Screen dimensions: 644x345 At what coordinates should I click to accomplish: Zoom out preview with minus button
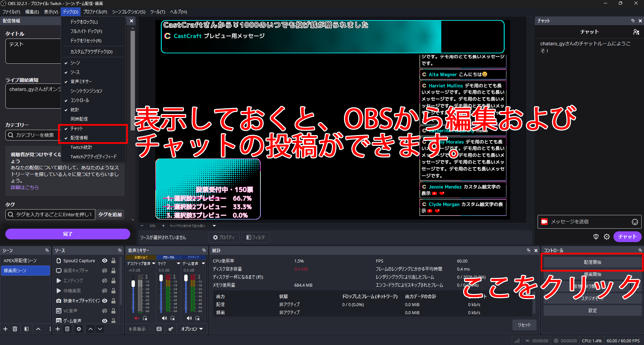point(142,226)
